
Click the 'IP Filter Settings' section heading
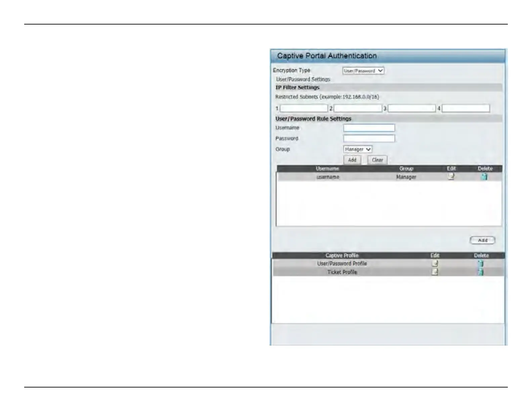click(298, 88)
